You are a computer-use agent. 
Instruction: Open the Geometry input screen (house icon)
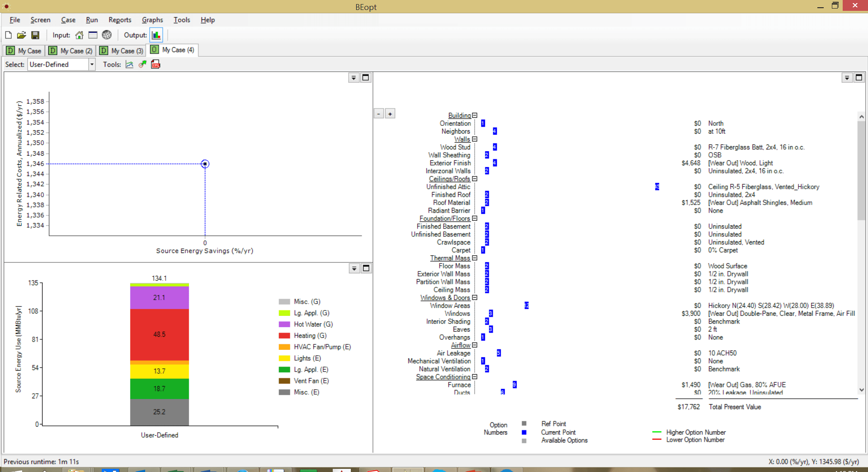point(80,35)
